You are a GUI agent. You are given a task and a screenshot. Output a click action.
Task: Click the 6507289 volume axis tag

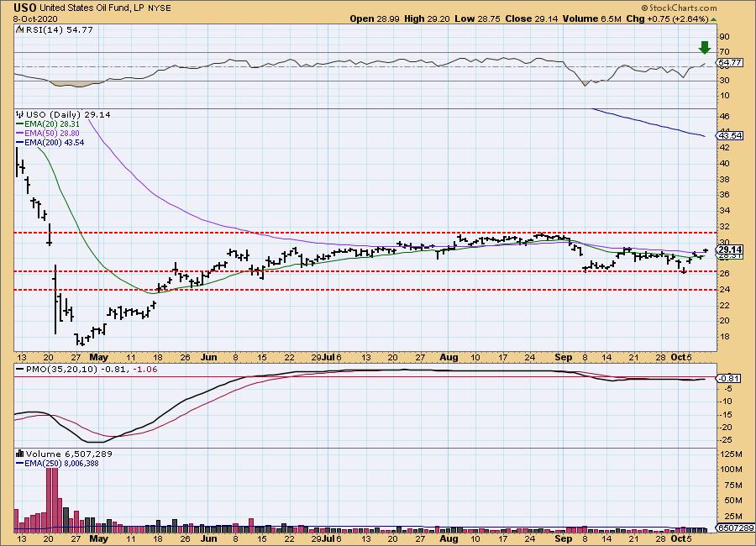tap(736, 528)
